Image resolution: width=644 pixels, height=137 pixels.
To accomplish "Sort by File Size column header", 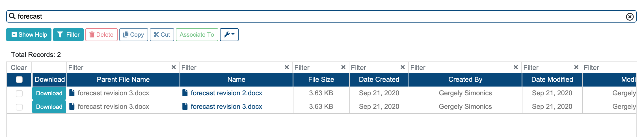I will (321, 79).
